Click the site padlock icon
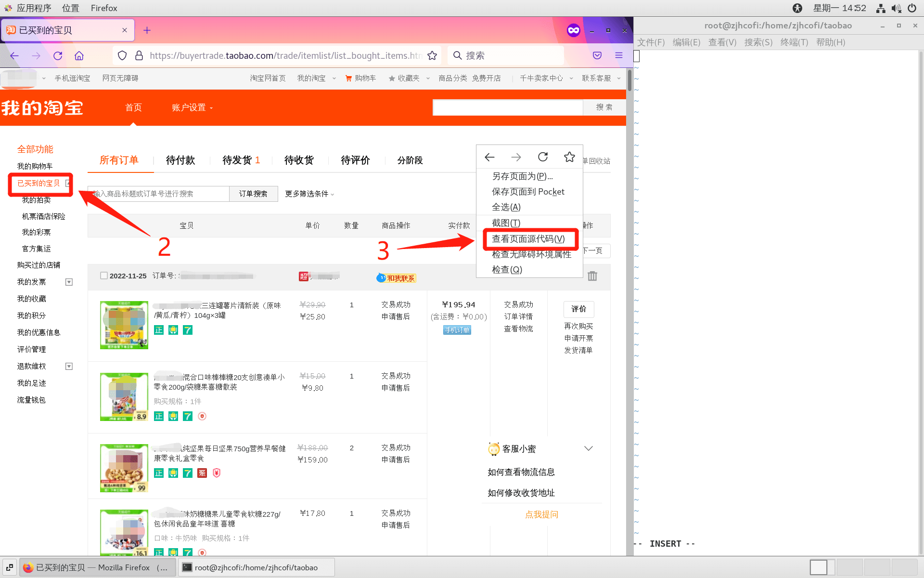The width and height of the screenshot is (924, 578). tap(139, 56)
